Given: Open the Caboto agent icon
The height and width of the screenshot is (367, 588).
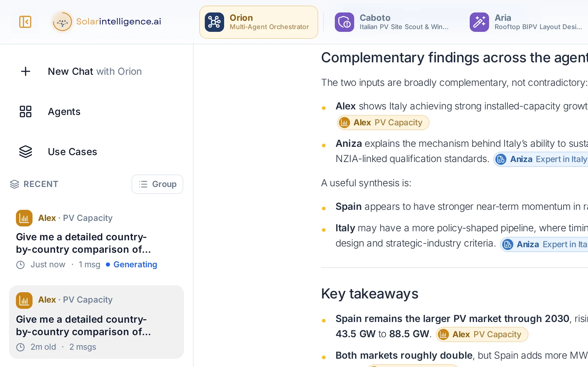Looking at the screenshot, I should tap(344, 22).
